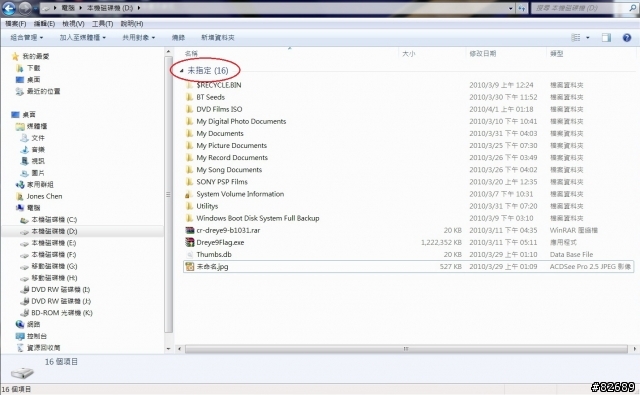Open 媒體櫃 libraries in navigation pane

[37, 126]
